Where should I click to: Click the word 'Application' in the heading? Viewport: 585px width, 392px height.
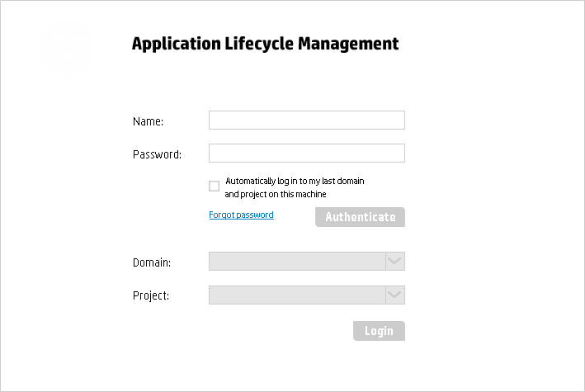pyautogui.click(x=177, y=44)
